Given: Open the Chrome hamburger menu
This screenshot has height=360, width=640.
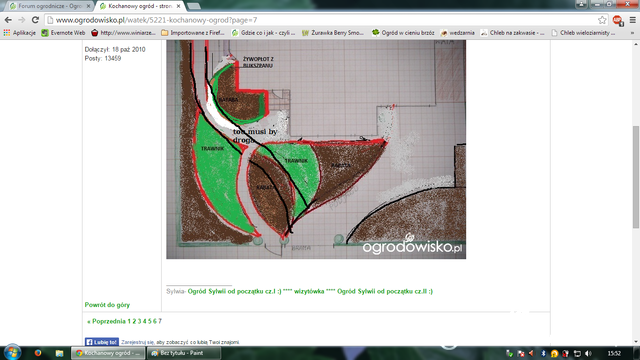Looking at the screenshot, I should [632, 20].
